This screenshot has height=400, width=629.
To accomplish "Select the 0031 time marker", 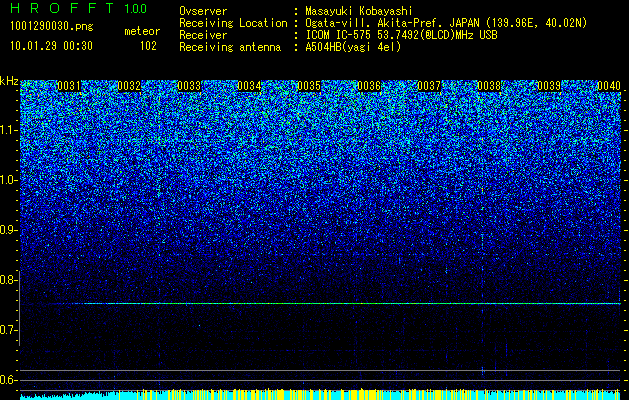I will 69,86.
